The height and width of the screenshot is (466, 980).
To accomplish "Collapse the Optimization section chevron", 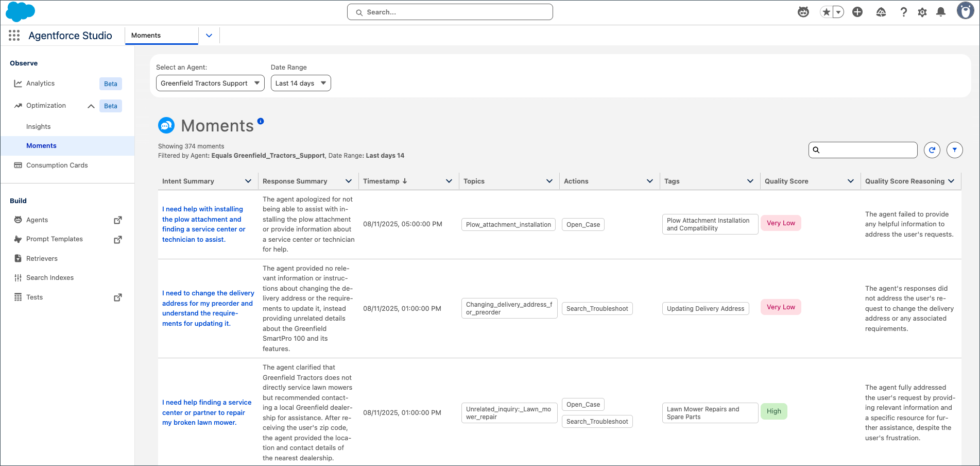I will [91, 106].
